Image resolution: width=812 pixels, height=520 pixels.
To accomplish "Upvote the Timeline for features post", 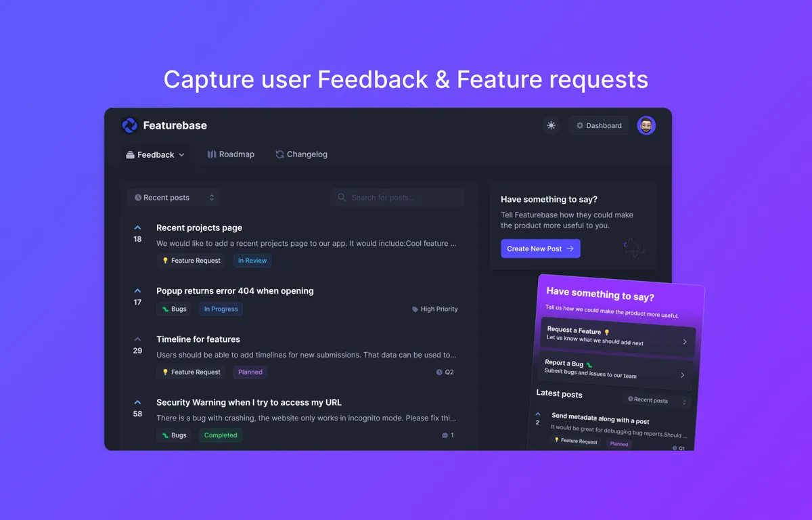I will point(137,339).
